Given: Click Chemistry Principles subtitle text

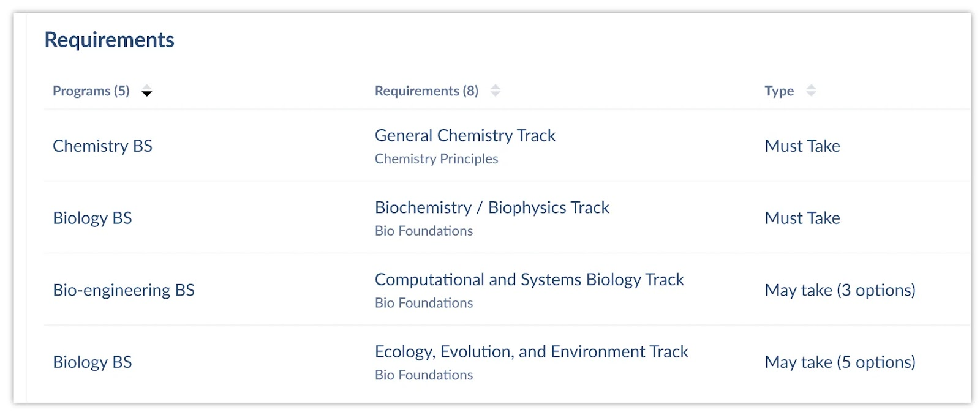Looking at the screenshot, I should tap(436, 159).
